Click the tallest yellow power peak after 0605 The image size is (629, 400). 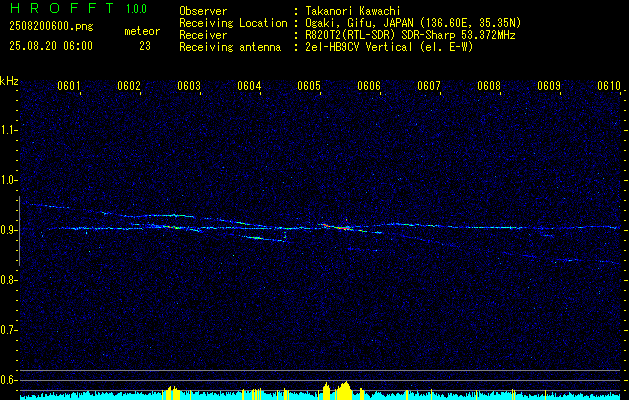pyautogui.click(x=345, y=390)
